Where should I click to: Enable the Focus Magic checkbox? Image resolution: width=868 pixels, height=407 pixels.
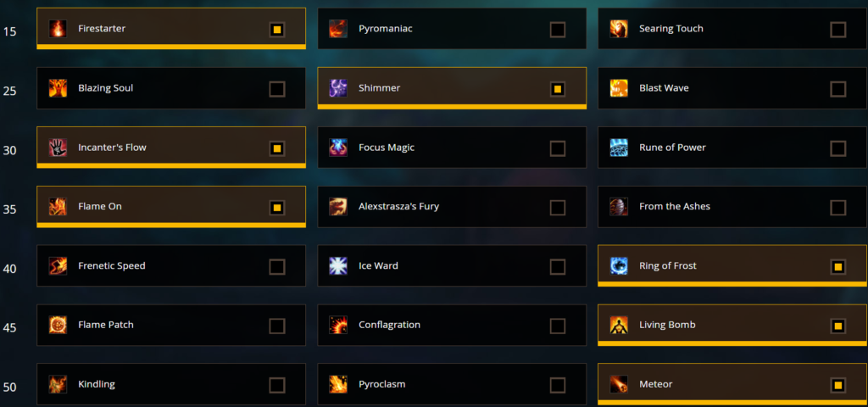point(558,148)
